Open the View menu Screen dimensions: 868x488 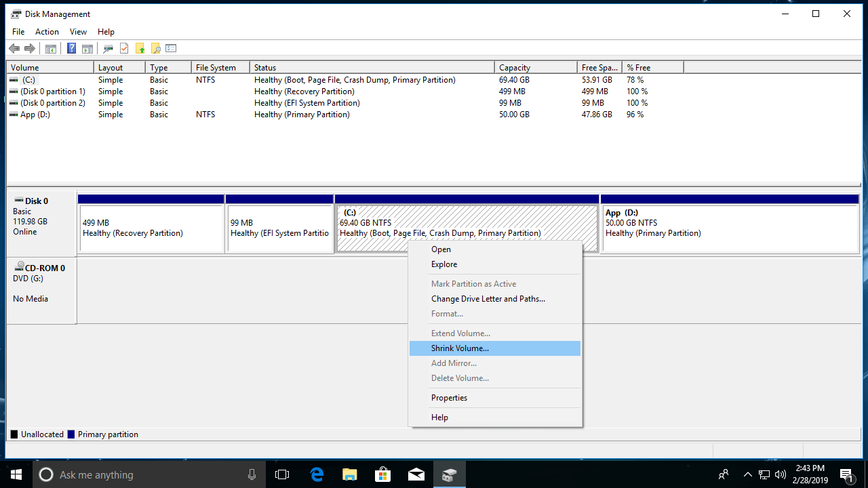point(77,31)
